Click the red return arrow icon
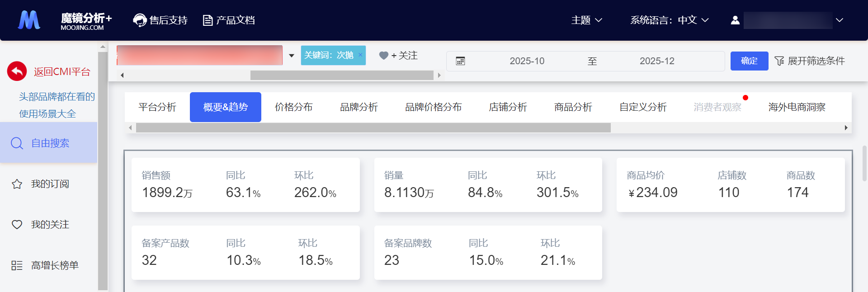The image size is (868, 292). 17,71
